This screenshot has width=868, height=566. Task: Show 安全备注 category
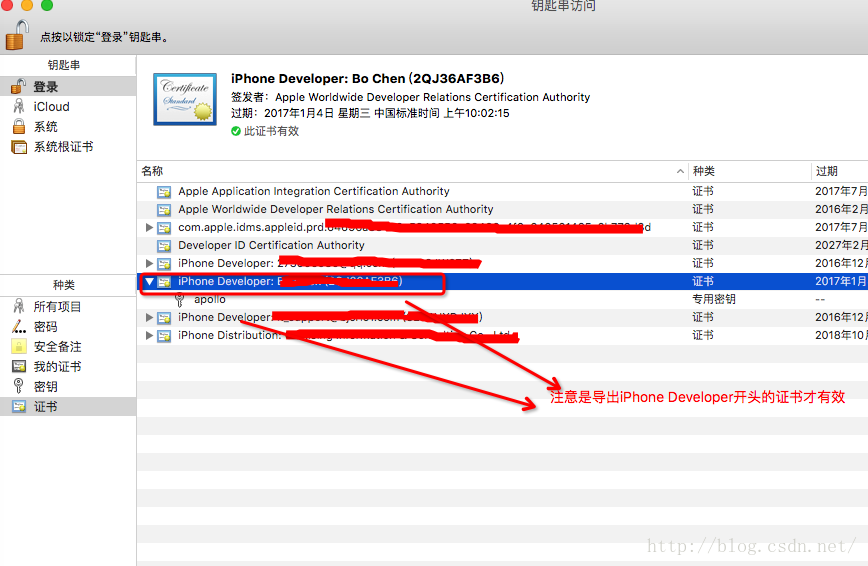pyautogui.click(x=68, y=347)
